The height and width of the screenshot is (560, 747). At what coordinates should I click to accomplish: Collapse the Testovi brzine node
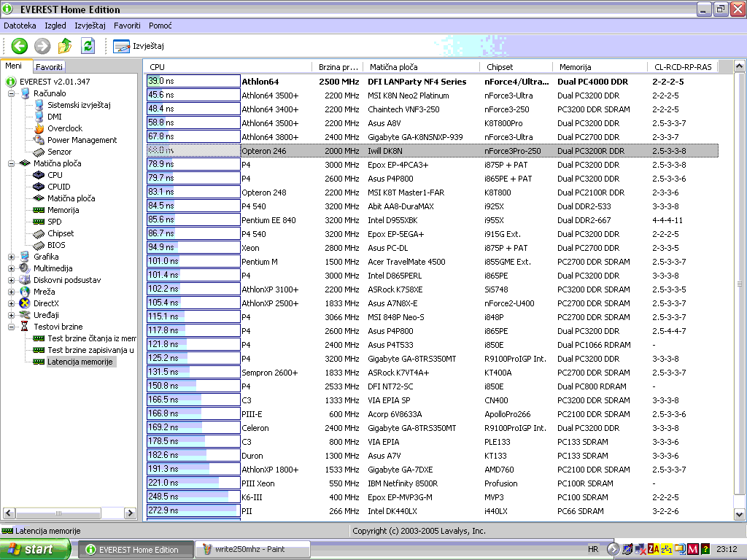pyautogui.click(x=12, y=327)
